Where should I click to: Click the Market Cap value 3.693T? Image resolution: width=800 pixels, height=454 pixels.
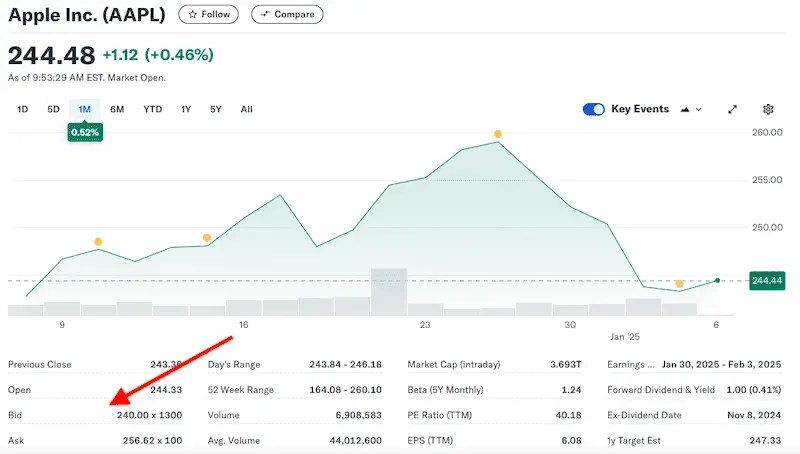coord(566,364)
